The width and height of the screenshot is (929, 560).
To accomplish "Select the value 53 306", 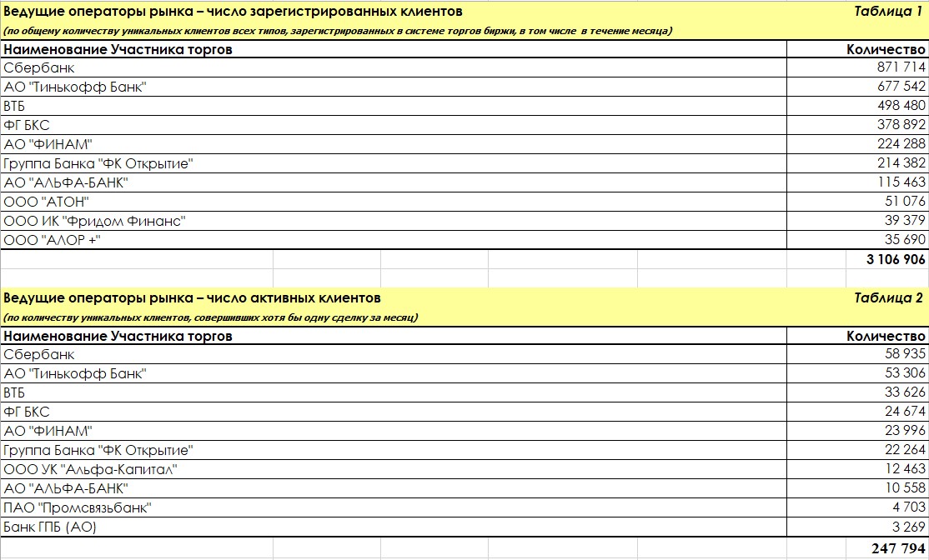I will point(906,373).
